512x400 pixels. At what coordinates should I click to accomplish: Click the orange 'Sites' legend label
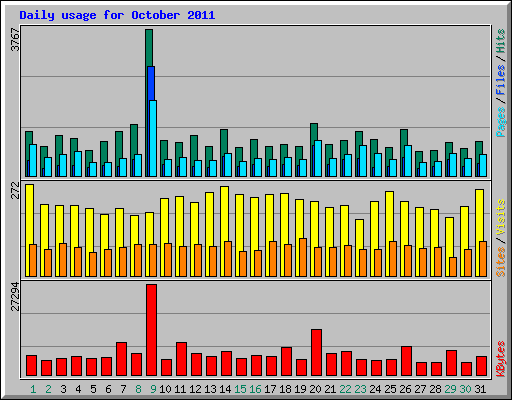coord(501,262)
